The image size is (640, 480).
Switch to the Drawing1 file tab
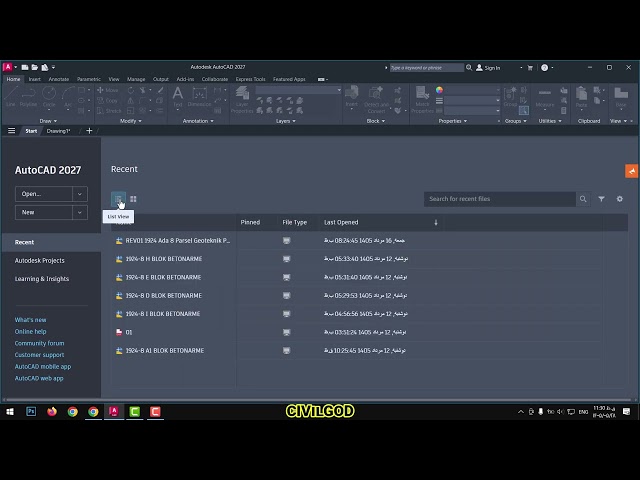[58, 131]
